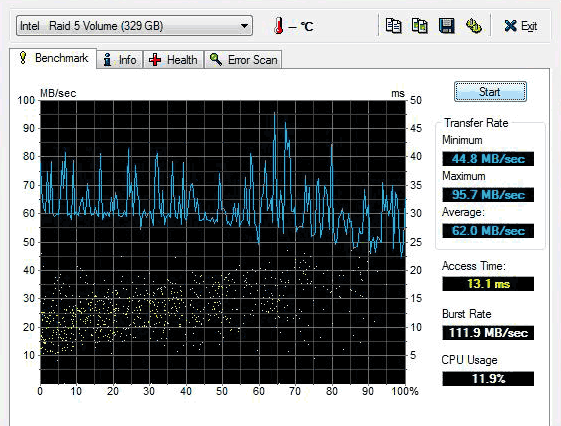Screen dimensions: 561x426
Task: Click the floppy disk save icon
Action: [x=447, y=26]
